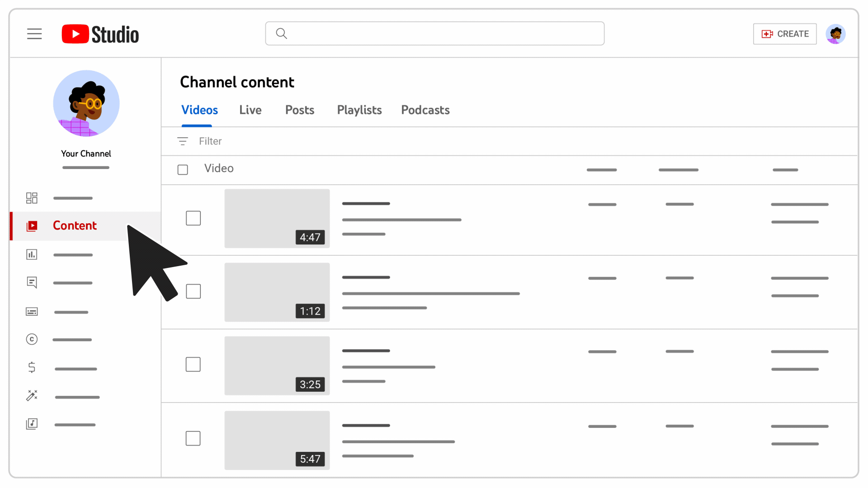The height and width of the screenshot is (488, 868).
Task: Open the Monetization dollar icon
Action: pos(32,367)
